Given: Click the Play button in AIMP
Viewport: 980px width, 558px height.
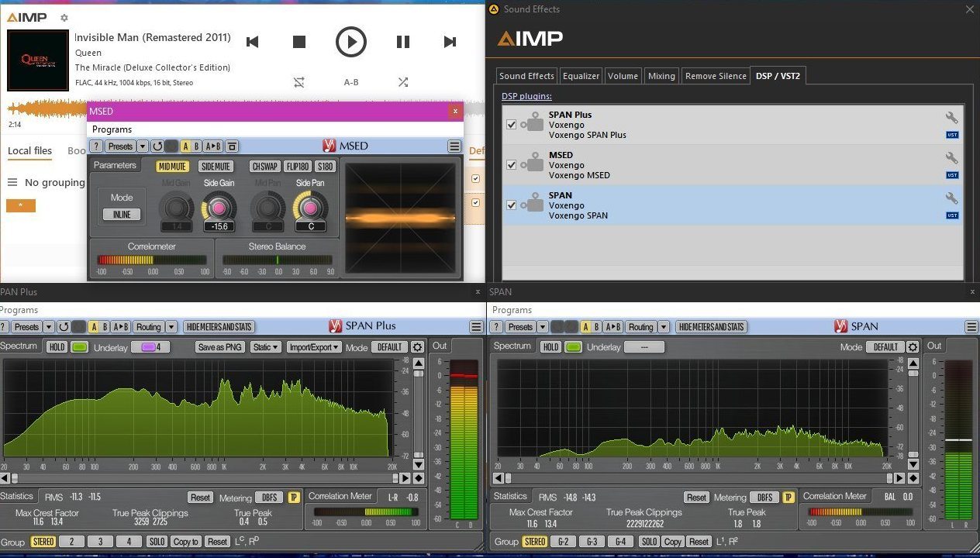Looking at the screenshot, I should (x=350, y=42).
